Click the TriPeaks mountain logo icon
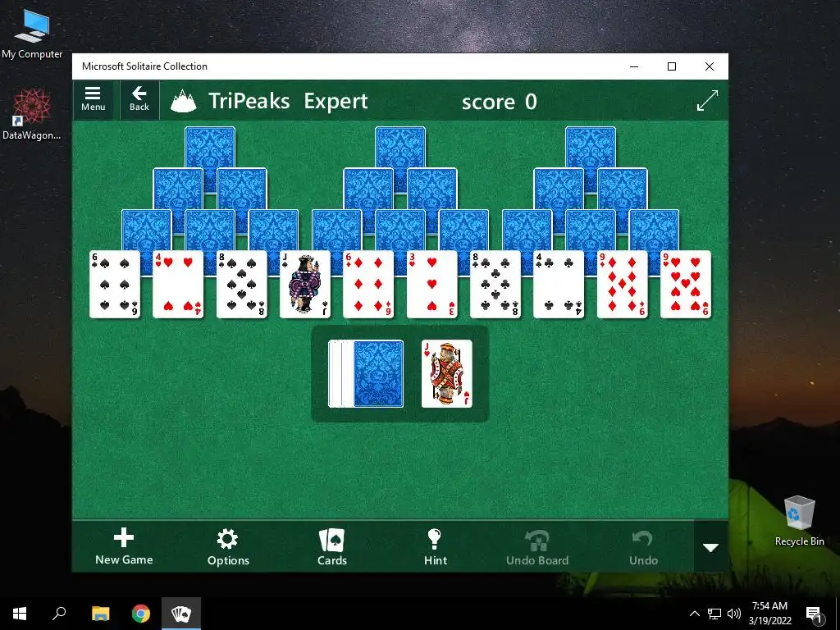 click(183, 101)
